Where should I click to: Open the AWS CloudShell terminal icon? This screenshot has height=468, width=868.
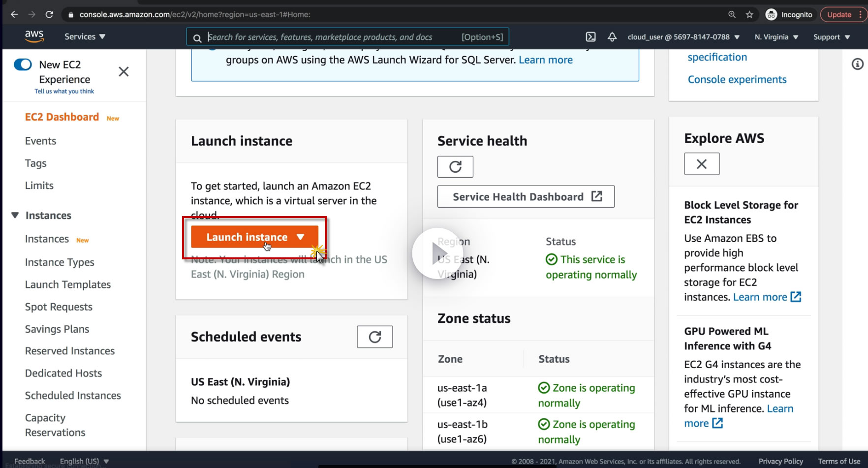[x=590, y=37]
